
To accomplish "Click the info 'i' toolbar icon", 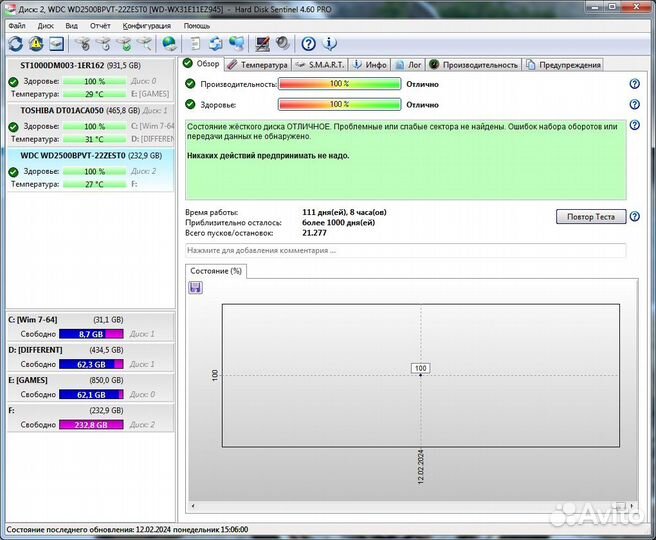I will point(331,44).
